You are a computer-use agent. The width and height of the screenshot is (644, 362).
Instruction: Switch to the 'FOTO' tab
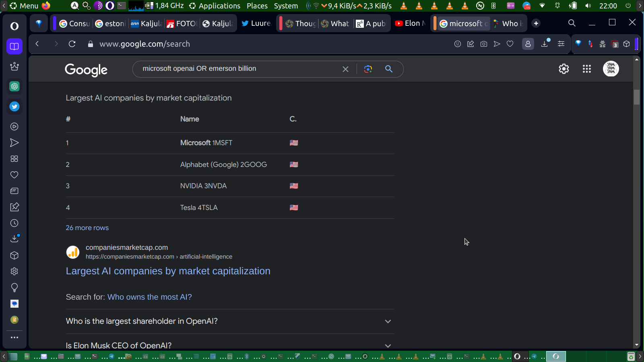click(x=182, y=23)
